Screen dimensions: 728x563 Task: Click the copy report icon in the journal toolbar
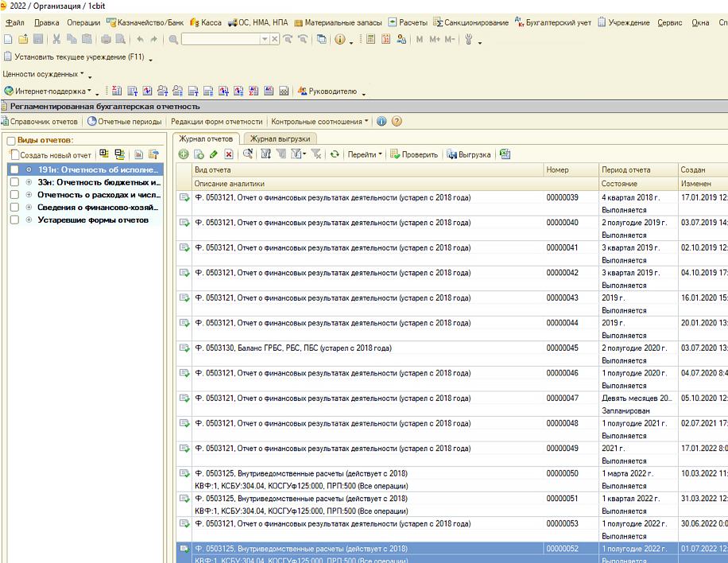pyautogui.click(x=199, y=154)
